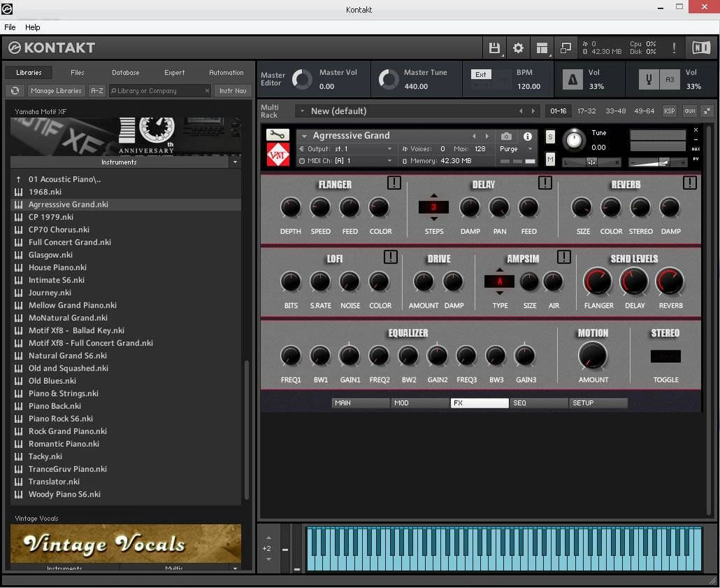Click the aux button in rack header
The height and width of the screenshot is (588, 720).
tap(690, 110)
